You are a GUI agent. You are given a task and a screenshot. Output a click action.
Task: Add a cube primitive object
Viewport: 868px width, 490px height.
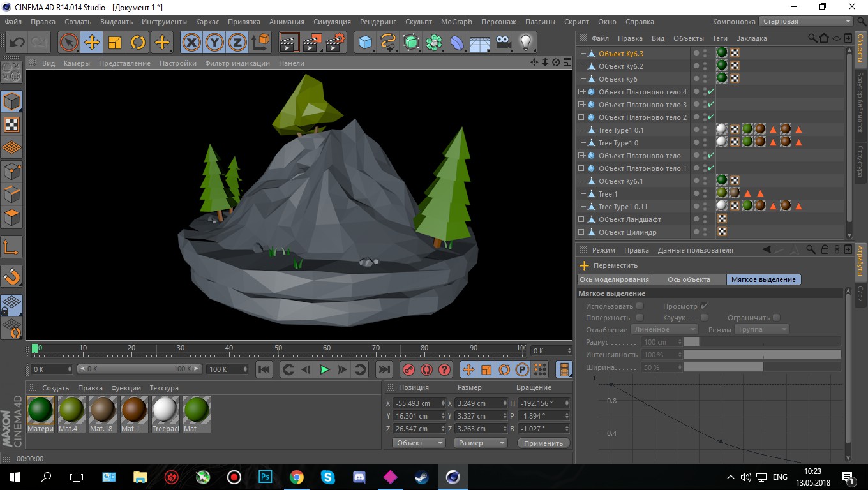[x=365, y=43]
